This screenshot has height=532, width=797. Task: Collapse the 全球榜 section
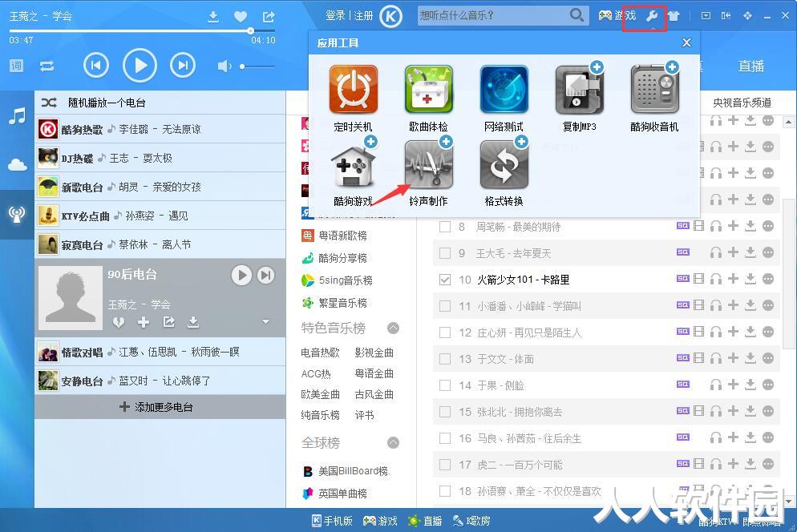pos(394,442)
